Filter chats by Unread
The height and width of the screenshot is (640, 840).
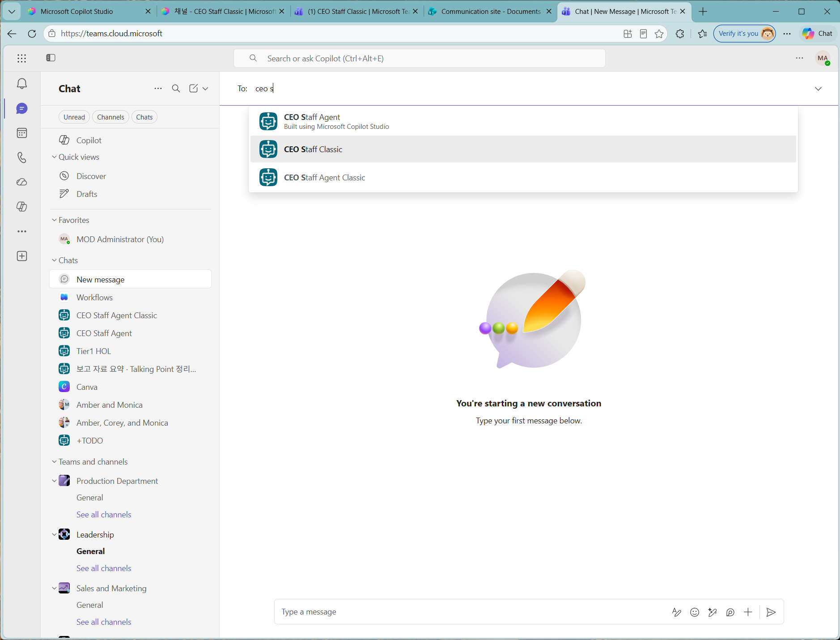74,117
